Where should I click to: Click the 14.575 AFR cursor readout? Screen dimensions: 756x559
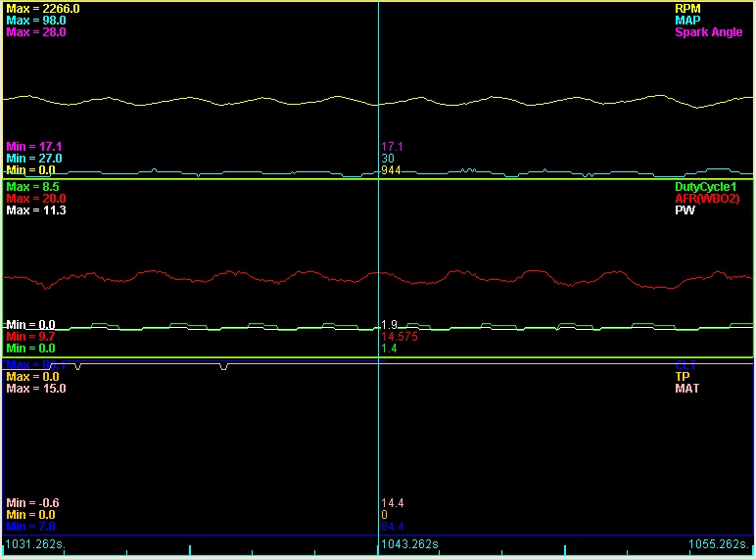(x=400, y=336)
